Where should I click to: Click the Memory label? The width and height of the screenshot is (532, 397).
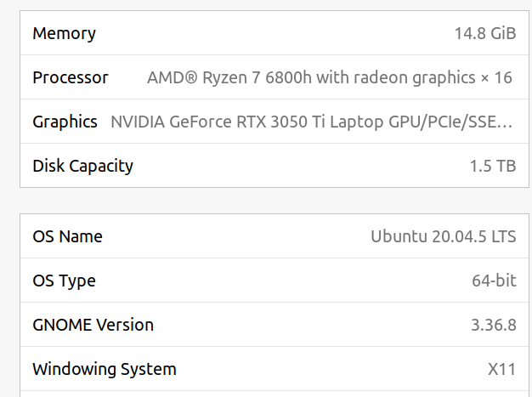click(64, 34)
